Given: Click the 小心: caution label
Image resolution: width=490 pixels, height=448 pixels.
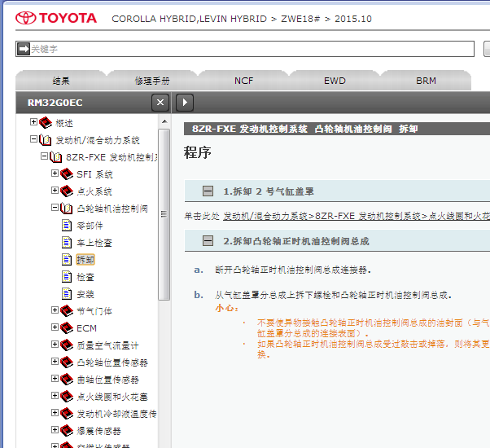Looking at the screenshot, I should pos(226,308).
